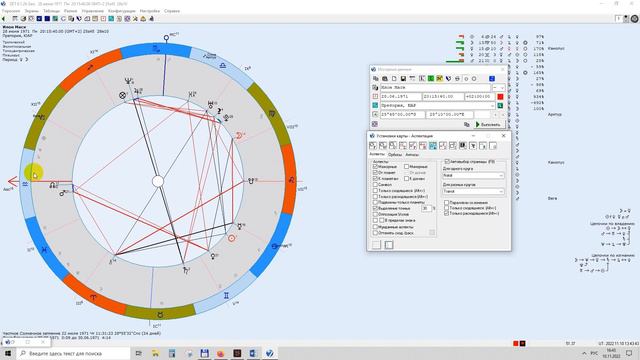The width and height of the screenshot is (640, 360).
Task: Click the Sun symbol in the natal chart
Action: click(231, 238)
